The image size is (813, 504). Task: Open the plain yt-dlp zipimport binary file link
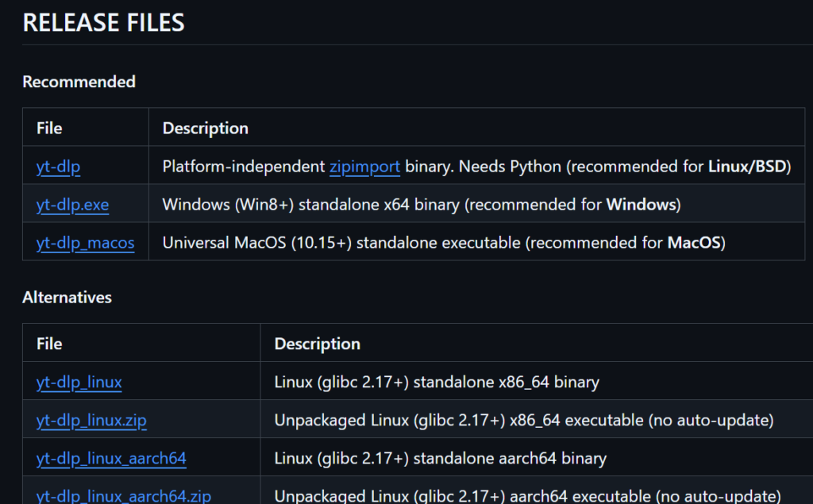click(58, 167)
